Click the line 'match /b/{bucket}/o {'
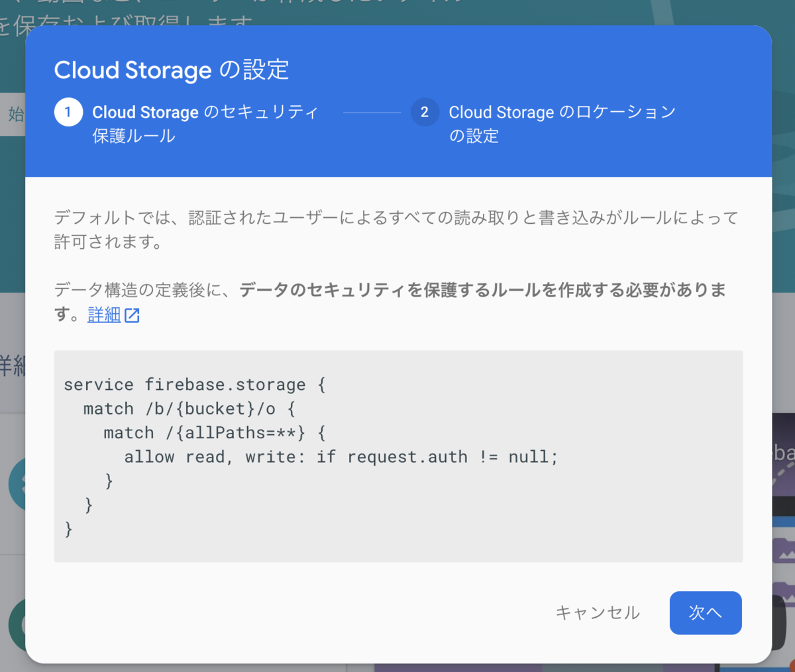The image size is (795, 672). [x=189, y=408]
